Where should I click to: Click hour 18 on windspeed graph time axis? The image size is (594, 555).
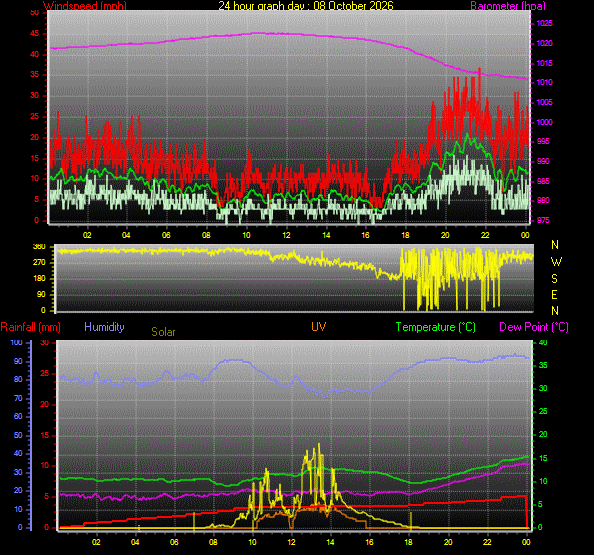coord(405,235)
